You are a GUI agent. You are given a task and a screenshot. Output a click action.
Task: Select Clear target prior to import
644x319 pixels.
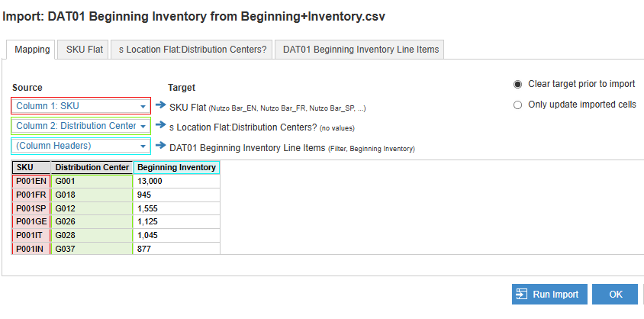[x=518, y=84]
